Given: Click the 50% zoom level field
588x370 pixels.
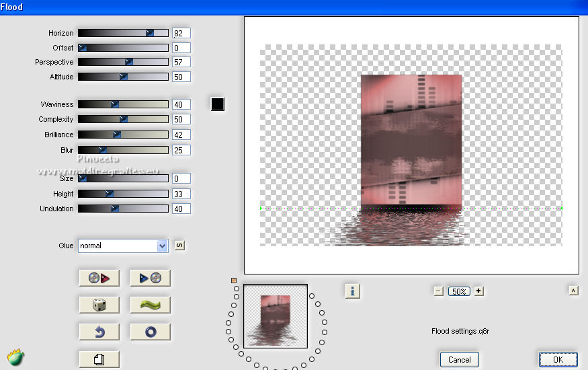Looking at the screenshot, I should [459, 291].
